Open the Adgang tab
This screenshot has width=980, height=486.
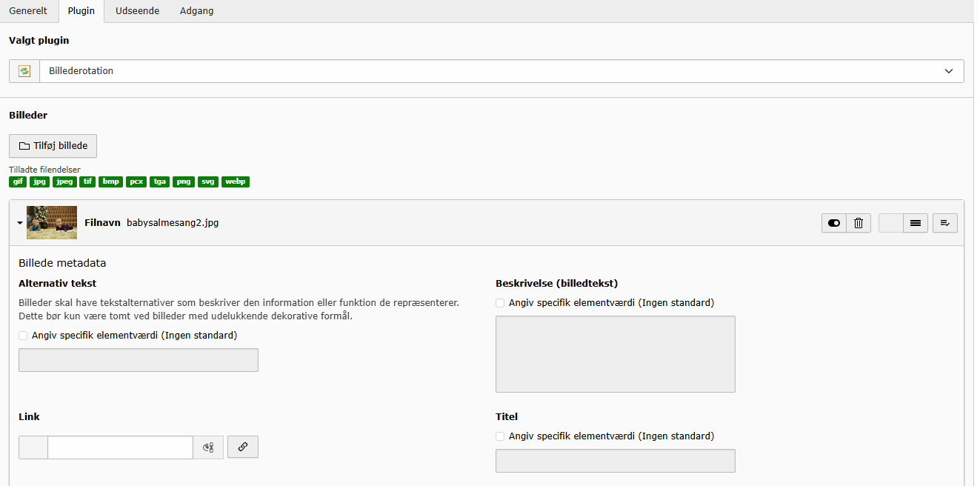[x=196, y=11]
